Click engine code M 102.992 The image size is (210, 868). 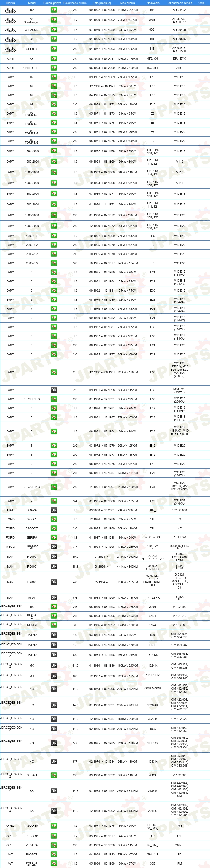pyautogui.click(x=179, y=606)
